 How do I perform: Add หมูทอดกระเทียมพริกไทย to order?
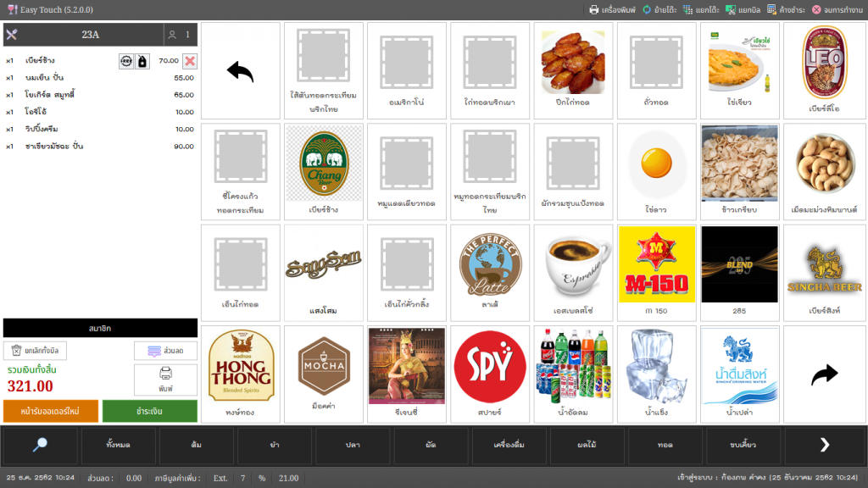tap(490, 172)
